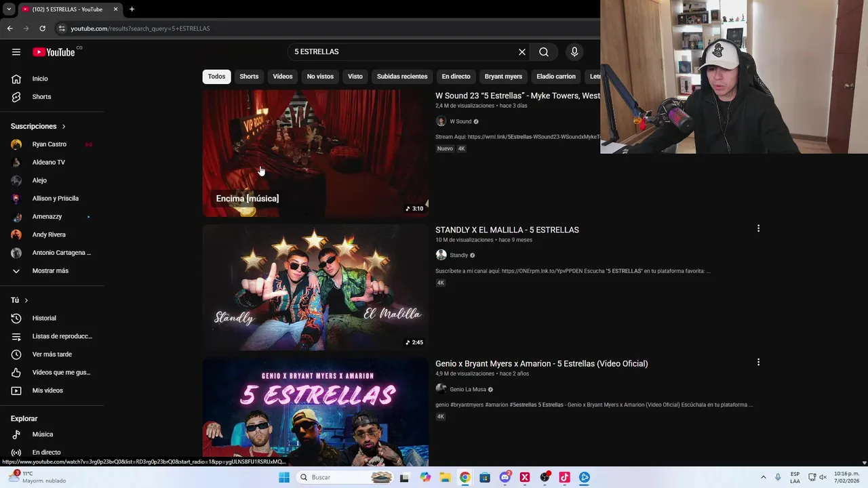The width and height of the screenshot is (868, 488).
Task: Open the taskbar clock and date
Action: tap(847, 477)
